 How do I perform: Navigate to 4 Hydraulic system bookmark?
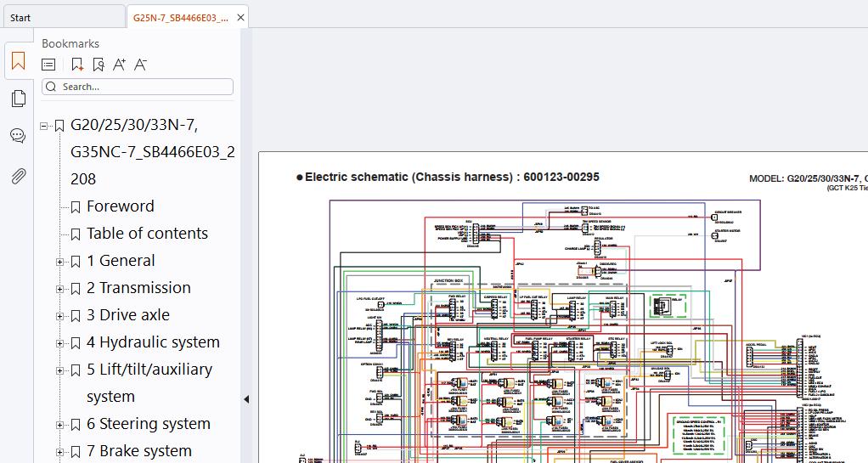[154, 342]
